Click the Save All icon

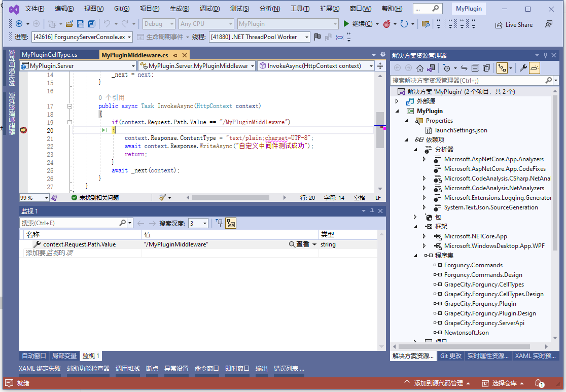pyautogui.click(x=92, y=24)
